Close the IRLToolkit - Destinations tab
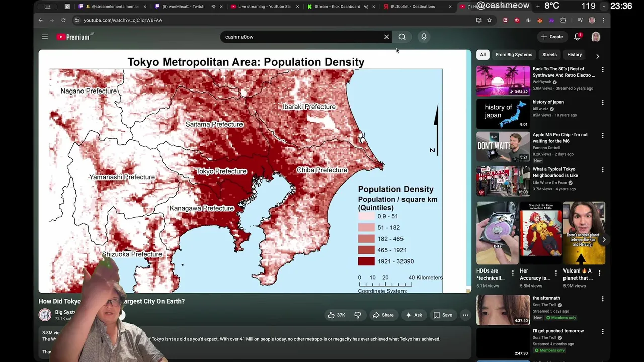Viewport: 644px width, 362px height. click(x=449, y=7)
